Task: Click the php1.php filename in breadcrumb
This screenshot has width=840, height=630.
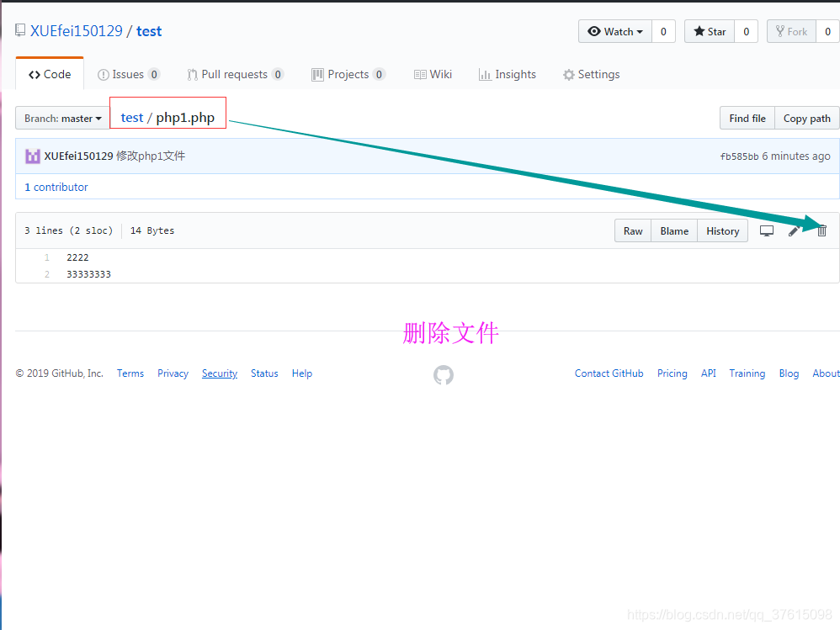Action: (185, 118)
